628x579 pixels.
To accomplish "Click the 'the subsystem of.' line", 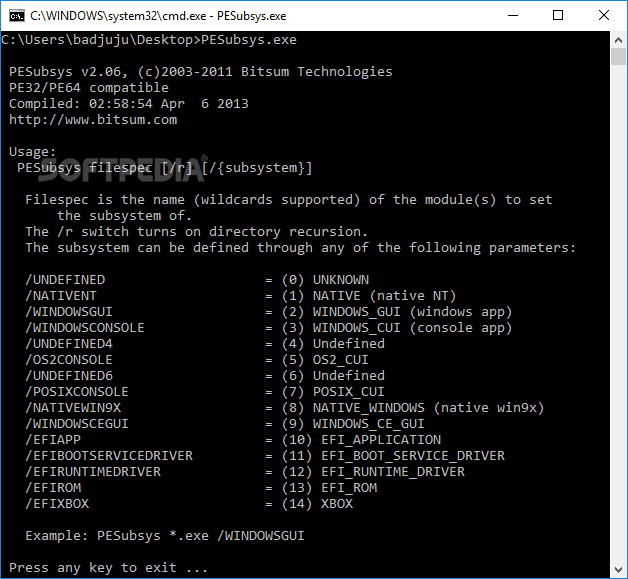I will 125,216.
